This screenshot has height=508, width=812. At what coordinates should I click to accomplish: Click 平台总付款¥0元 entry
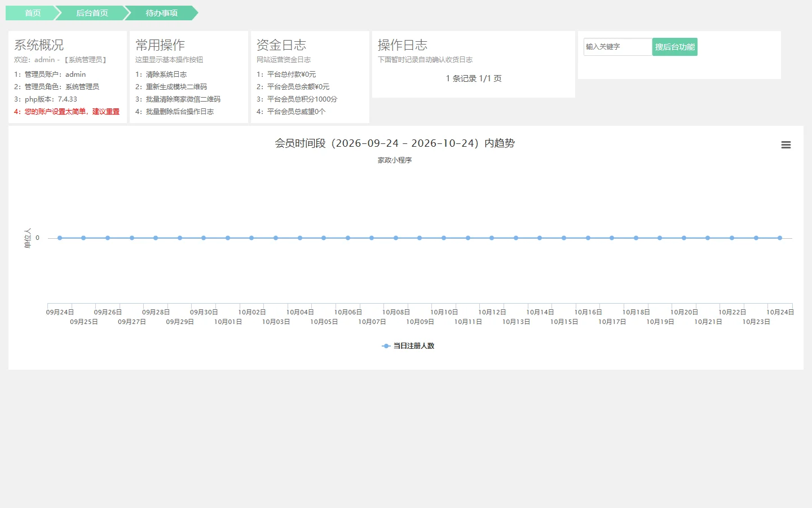click(292, 75)
